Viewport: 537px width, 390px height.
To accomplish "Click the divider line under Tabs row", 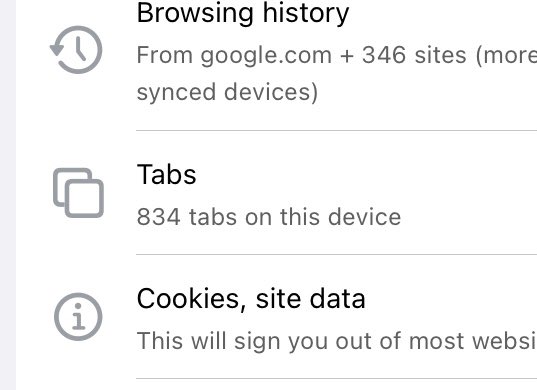I will point(336,254).
